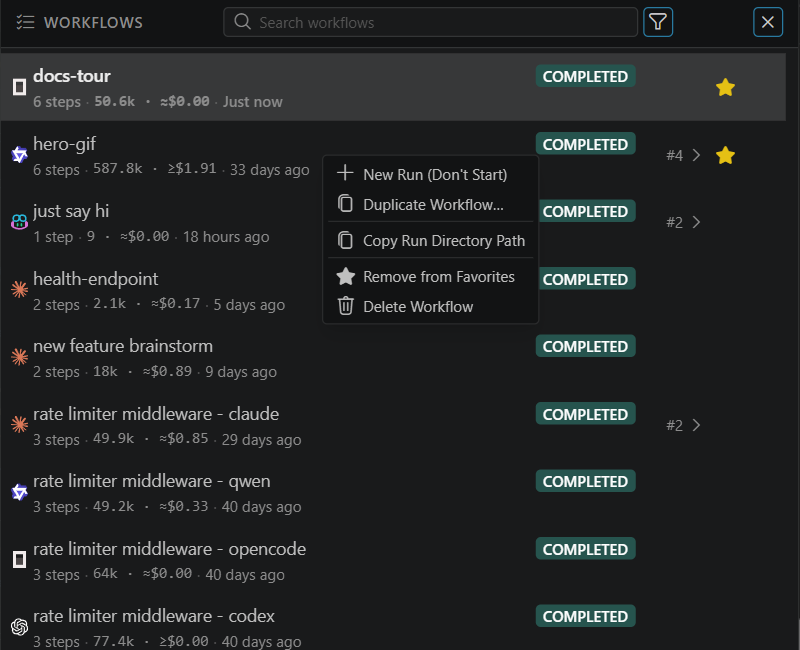
Task: Click the trash icon beside Delete Workflow
Action: (x=345, y=306)
